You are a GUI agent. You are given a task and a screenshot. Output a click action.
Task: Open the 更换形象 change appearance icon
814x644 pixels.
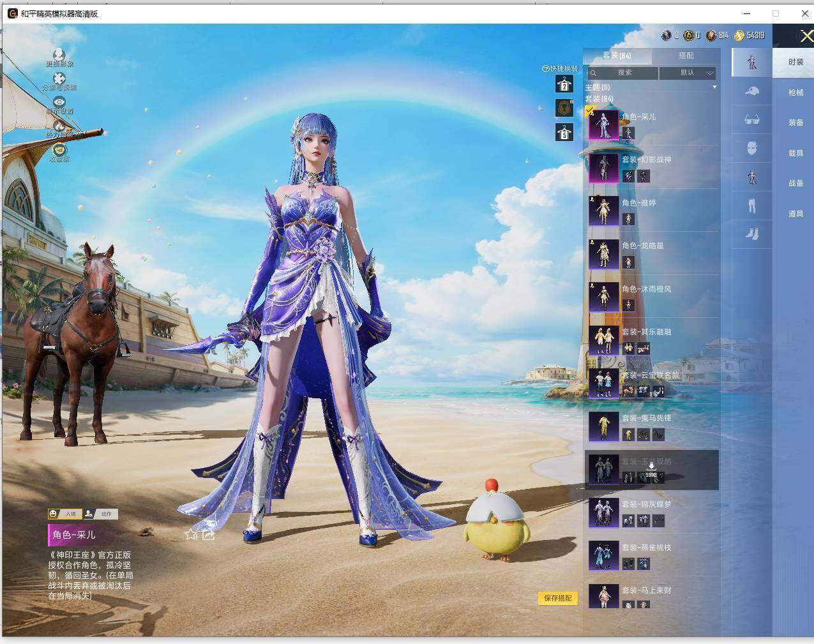(x=59, y=54)
